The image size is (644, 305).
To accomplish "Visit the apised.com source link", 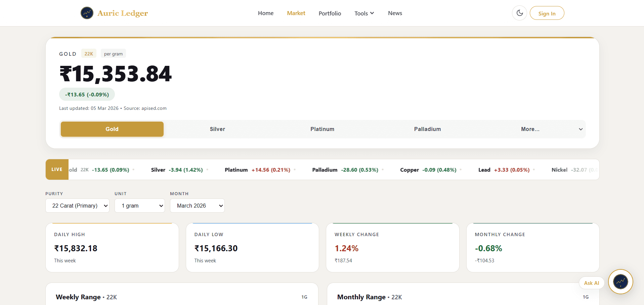I will [x=154, y=108].
